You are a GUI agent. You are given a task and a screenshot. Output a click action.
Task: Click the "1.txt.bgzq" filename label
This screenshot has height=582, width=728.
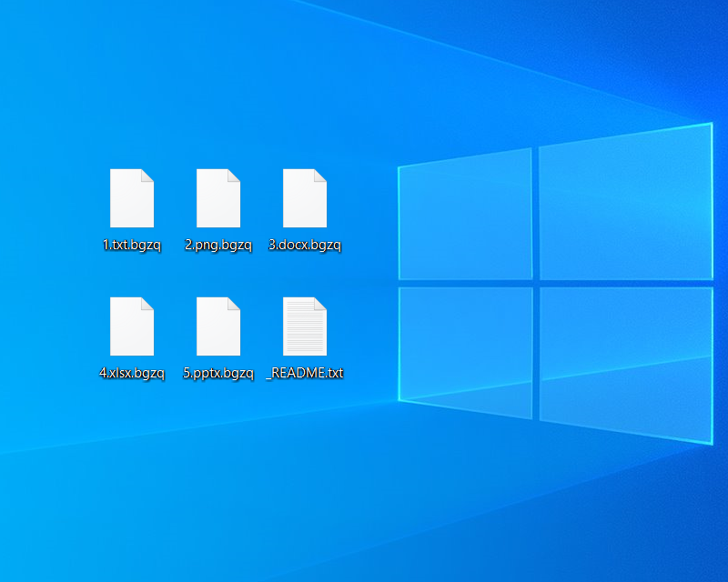coord(131,245)
